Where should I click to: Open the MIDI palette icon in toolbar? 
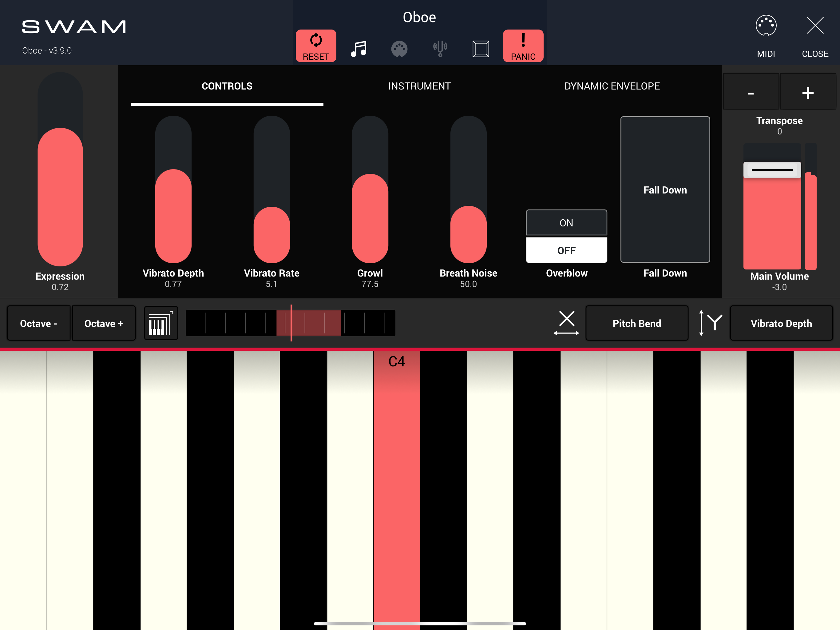(399, 49)
